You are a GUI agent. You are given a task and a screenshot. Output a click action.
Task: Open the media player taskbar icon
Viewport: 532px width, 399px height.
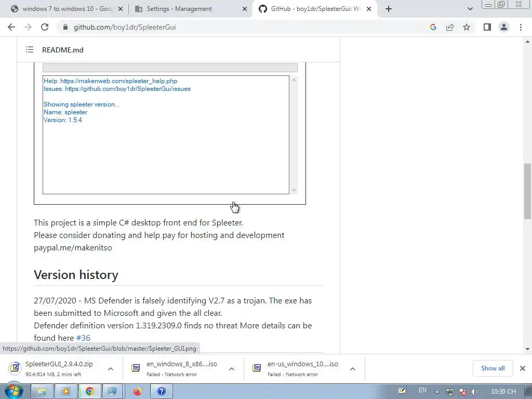(x=66, y=392)
